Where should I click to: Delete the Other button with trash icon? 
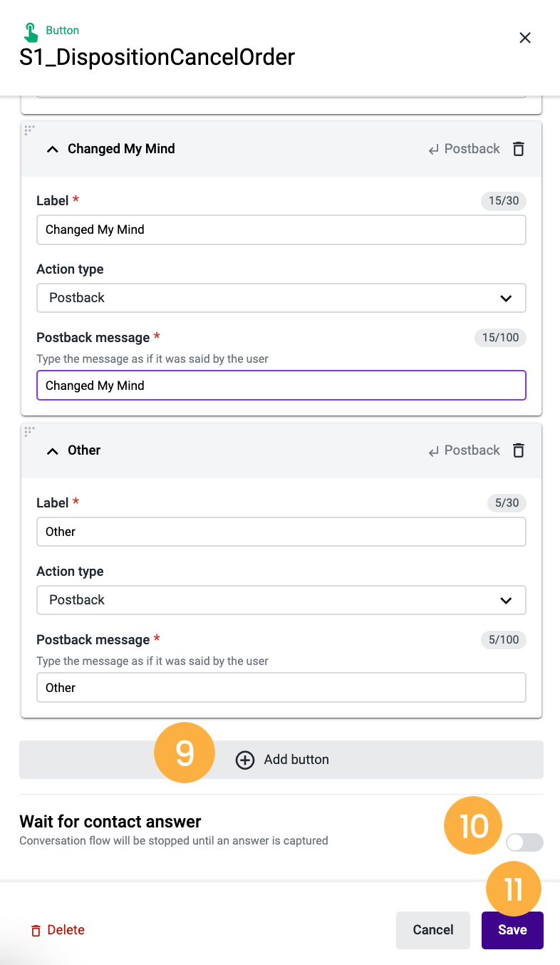[x=519, y=450]
